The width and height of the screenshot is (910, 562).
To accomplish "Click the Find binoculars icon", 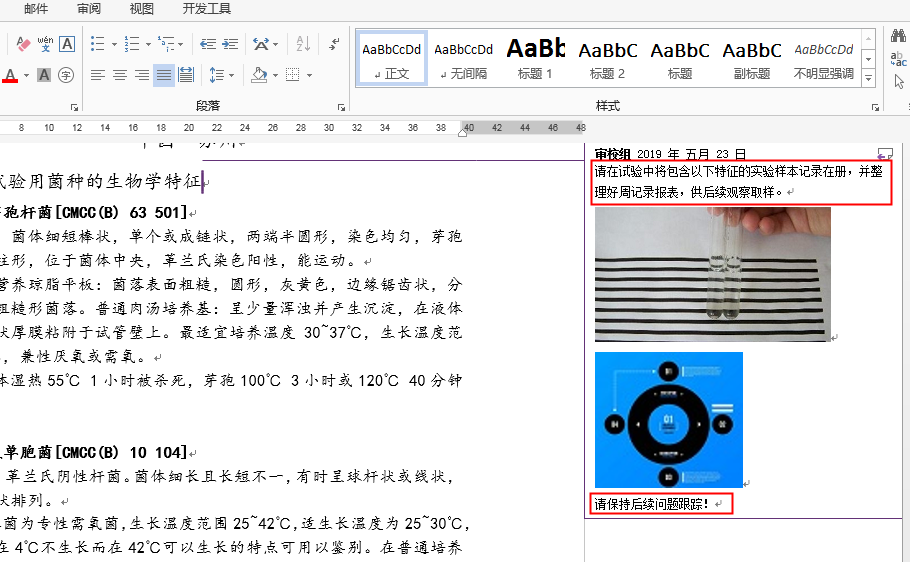I will click(898, 37).
